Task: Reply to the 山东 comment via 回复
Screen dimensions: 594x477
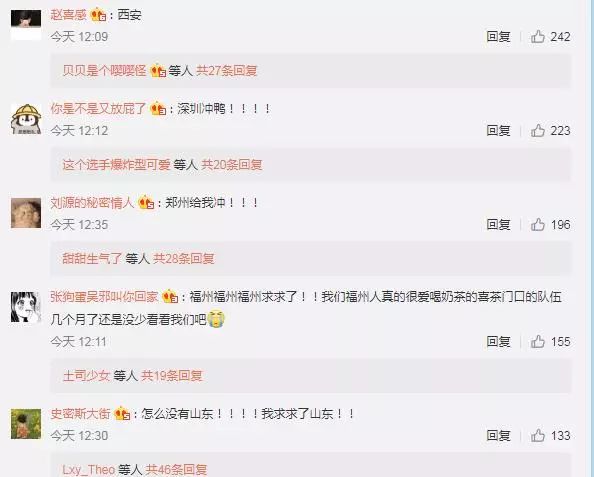Action: (498, 435)
